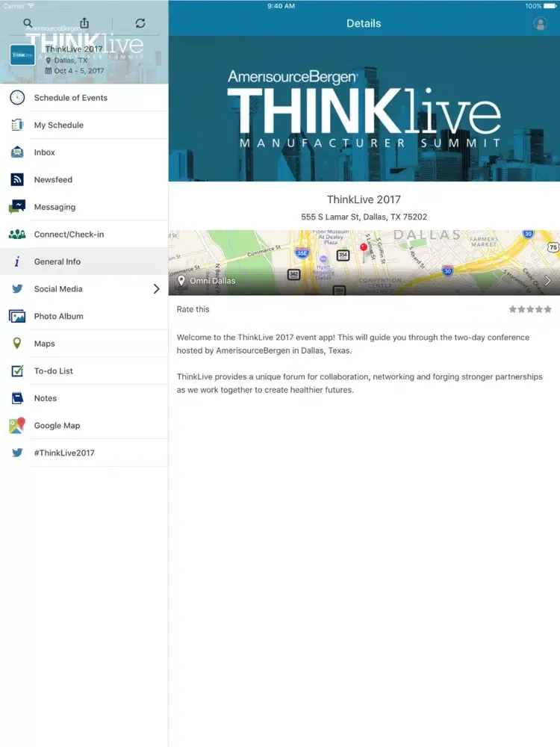Image resolution: width=560 pixels, height=747 pixels.
Task: Tap the address 555 S Lamar St
Action: tap(364, 217)
